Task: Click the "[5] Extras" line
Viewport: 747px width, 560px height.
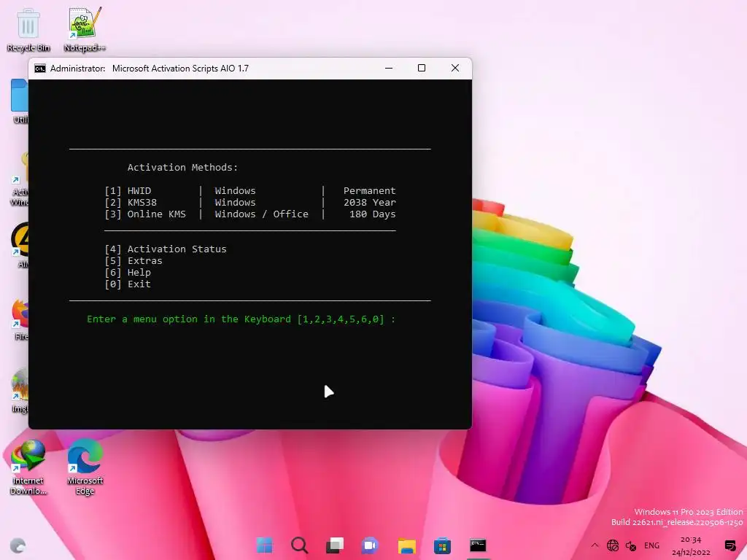Action: [x=133, y=261]
